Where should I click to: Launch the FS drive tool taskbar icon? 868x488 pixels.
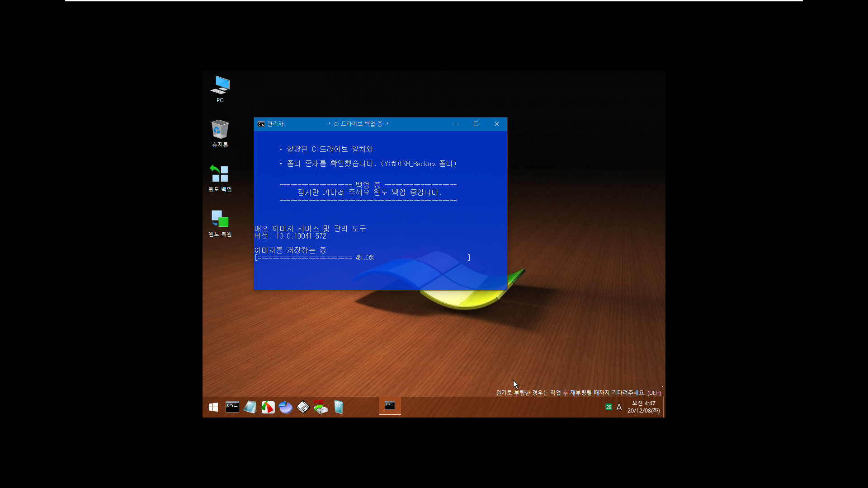click(321, 407)
